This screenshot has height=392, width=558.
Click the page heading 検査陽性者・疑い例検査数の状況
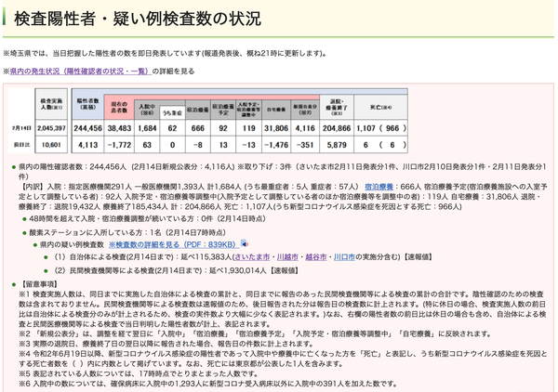[138, 19]
